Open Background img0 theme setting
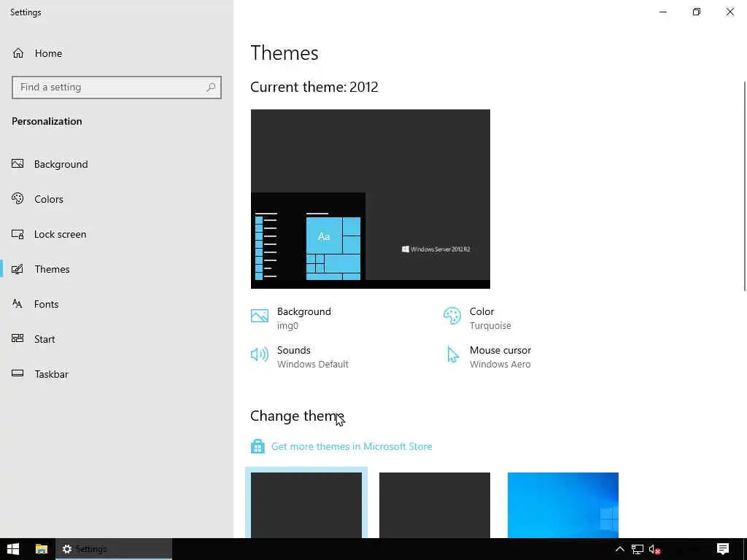Image resolution: width=747 pixels, height=560 pixels. click(x=291, y=318)
